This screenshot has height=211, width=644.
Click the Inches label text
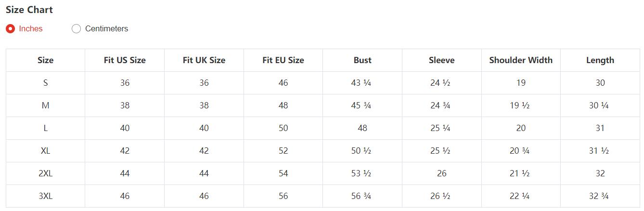click(31, 29)
